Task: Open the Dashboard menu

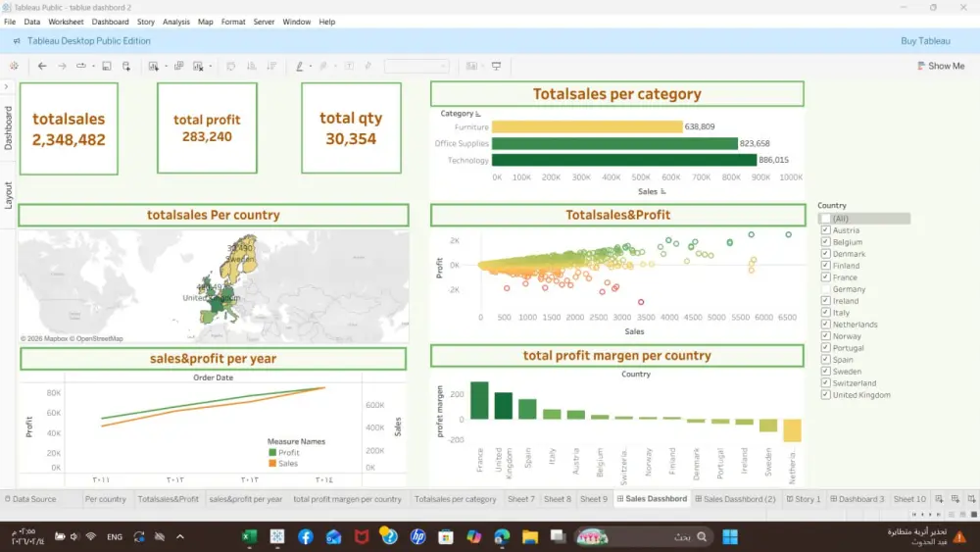Action: (x=110, y=22)
